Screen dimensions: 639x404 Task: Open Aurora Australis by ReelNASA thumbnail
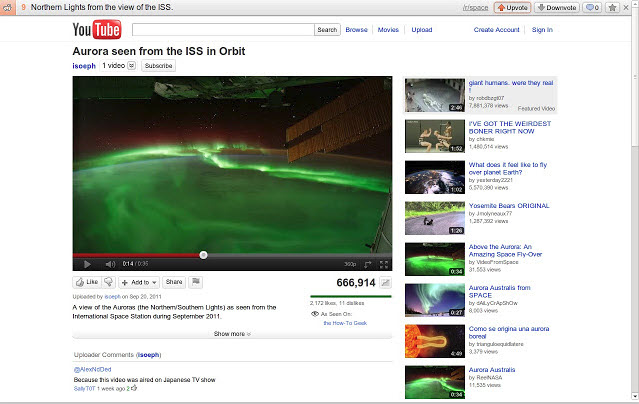[435, 382]
